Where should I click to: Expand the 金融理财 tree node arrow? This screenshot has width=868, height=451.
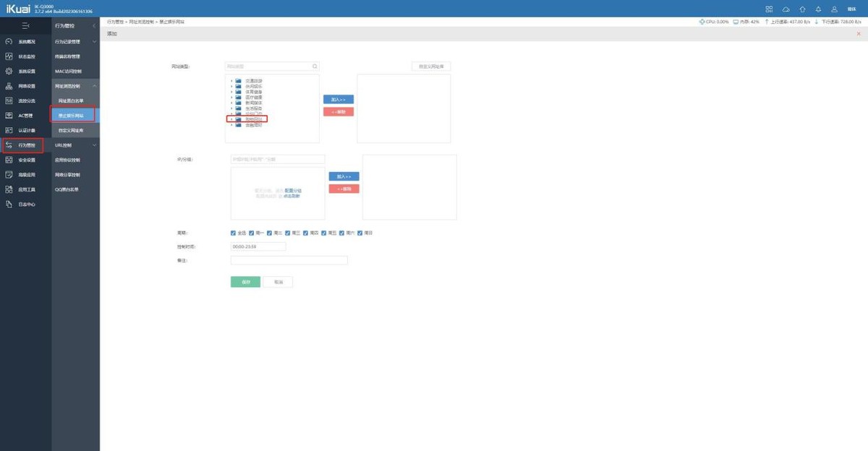231,125
